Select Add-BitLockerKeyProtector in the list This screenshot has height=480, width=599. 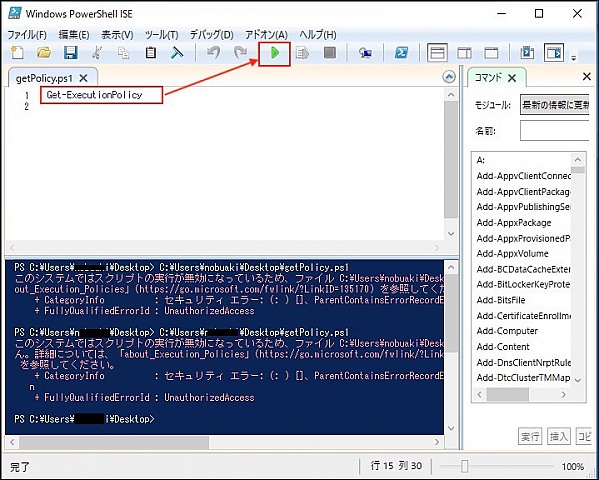point(523,285)
